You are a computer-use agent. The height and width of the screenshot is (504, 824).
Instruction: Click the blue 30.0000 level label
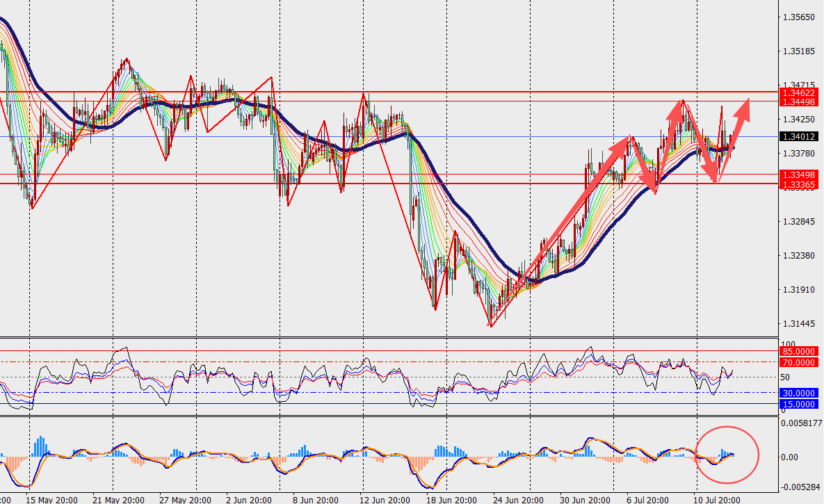pyautogui.click(x=798, y=393)
